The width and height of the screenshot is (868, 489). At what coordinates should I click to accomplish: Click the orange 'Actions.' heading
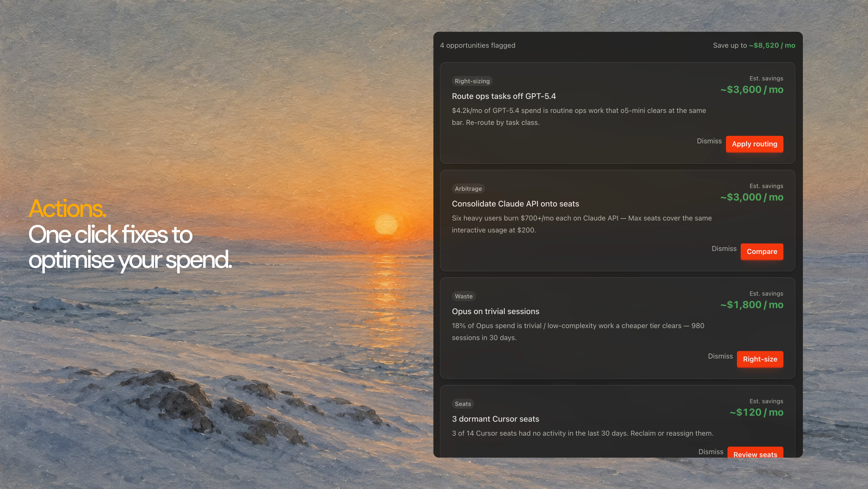pos(67,208)
